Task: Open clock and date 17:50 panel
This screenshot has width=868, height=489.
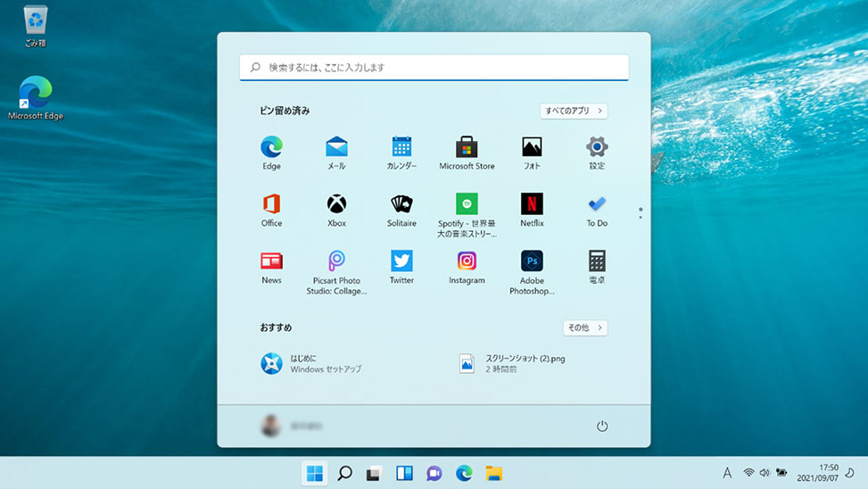Action: click(x=818, y=472)
